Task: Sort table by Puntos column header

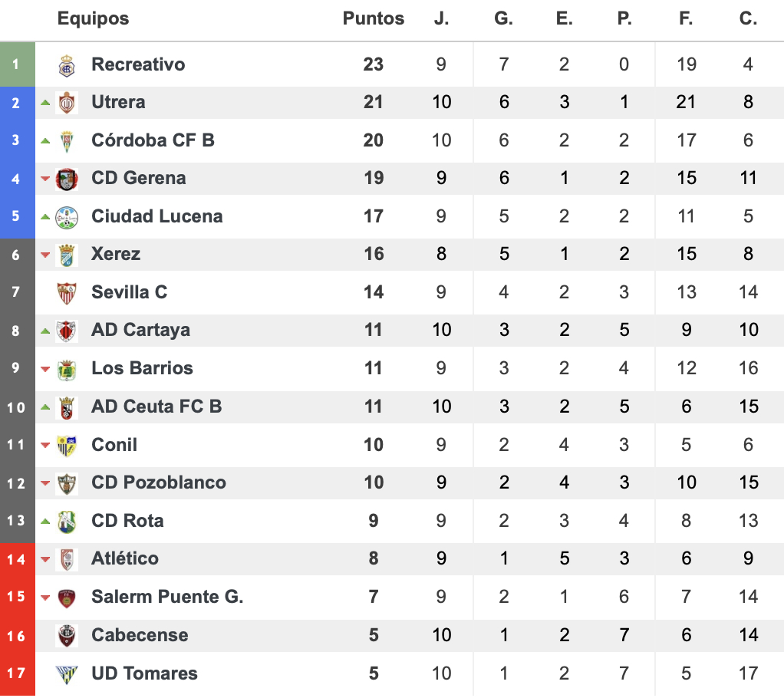Action: pyautogui.click(x=374, y=18)
